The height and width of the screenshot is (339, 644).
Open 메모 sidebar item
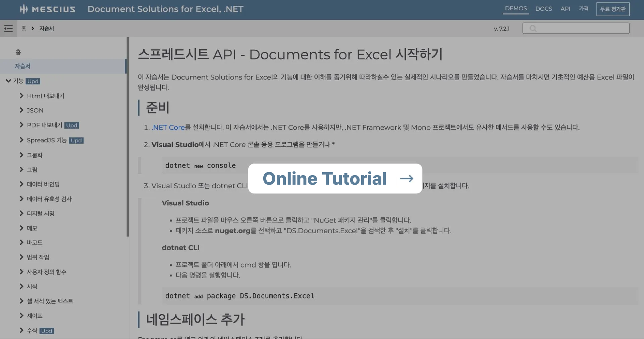pos(32,228)
